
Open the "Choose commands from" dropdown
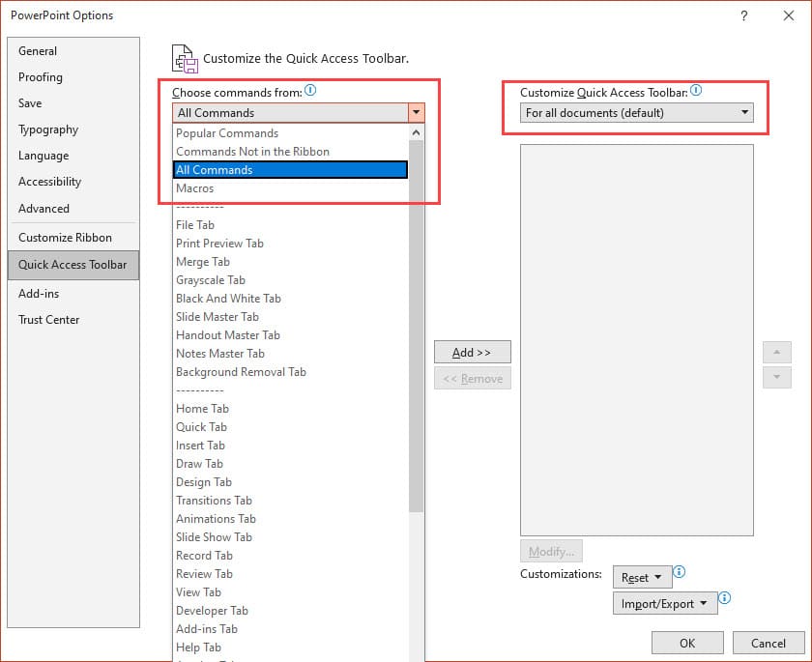point(416,112)
